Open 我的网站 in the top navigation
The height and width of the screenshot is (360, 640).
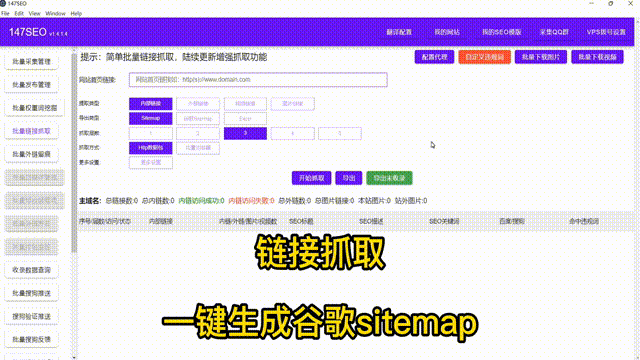click(447, 32)
